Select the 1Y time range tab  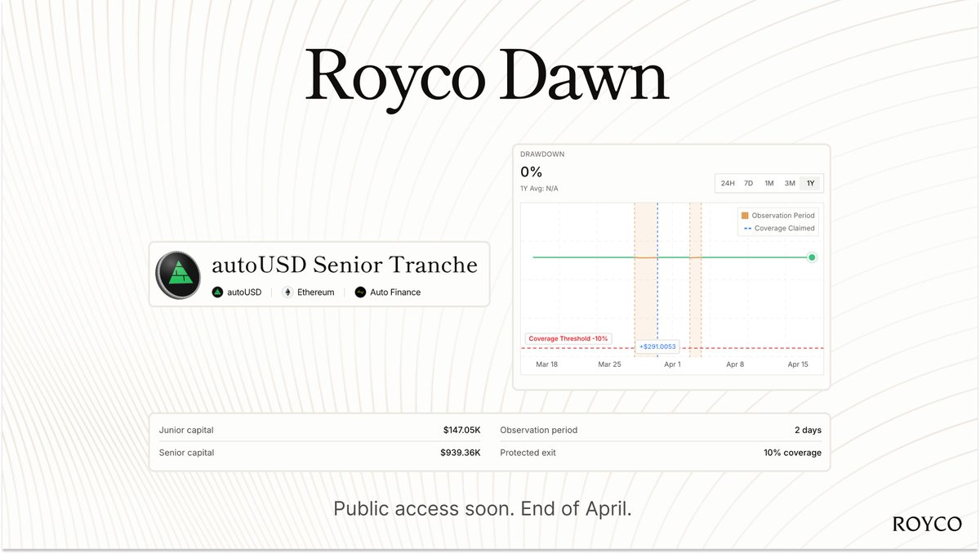coord(810,183)
